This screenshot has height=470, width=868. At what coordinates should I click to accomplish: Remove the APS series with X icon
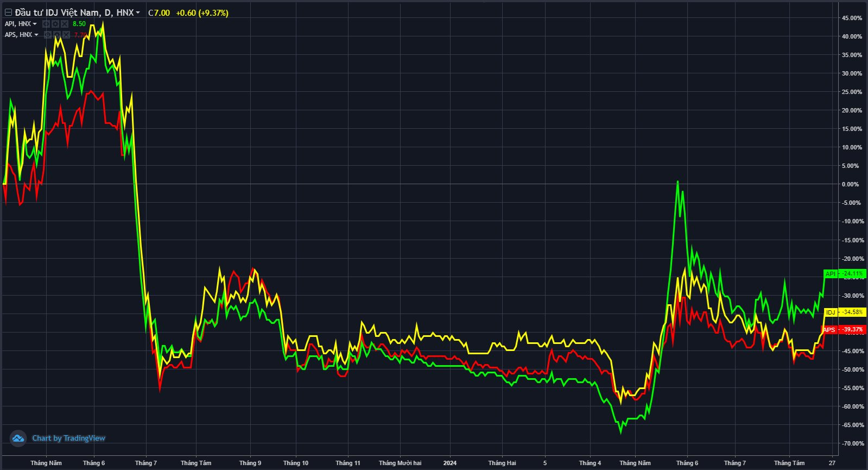point(66,35)
